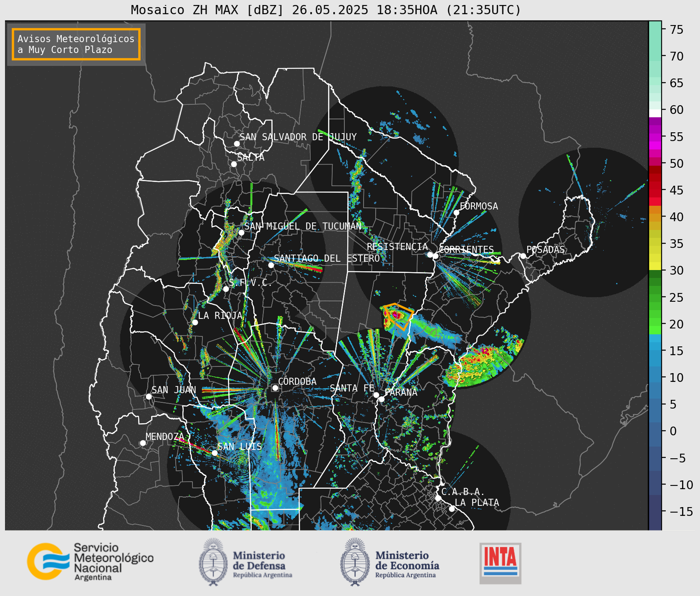Select the Santa Fe city dot
The height and width of the screenshot is (596, 700).
(x=376, y=395)
